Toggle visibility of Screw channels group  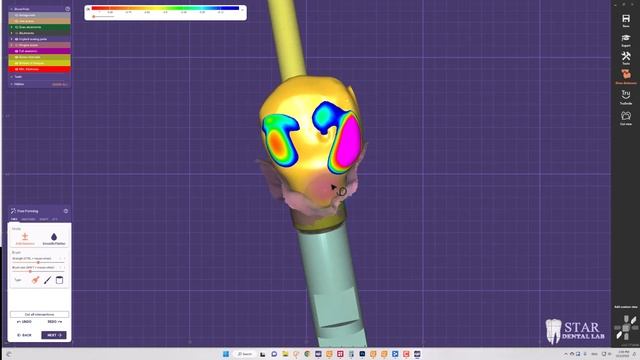[16, 57]
